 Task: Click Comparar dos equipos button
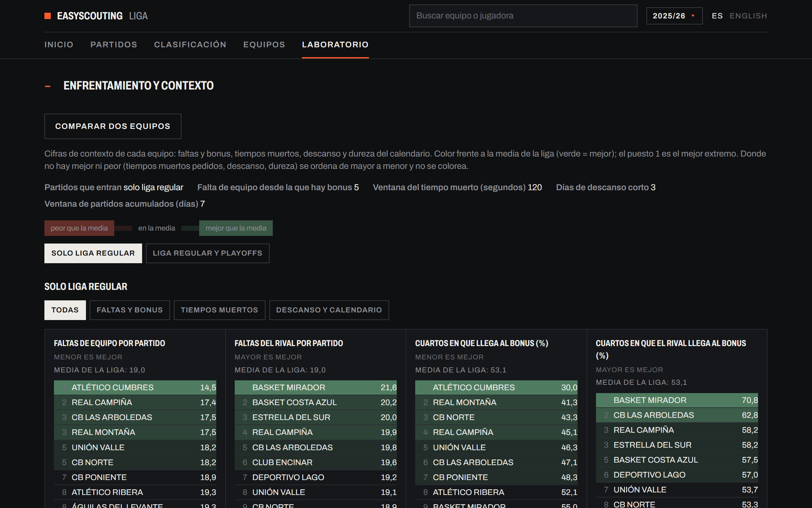[113, 126]
